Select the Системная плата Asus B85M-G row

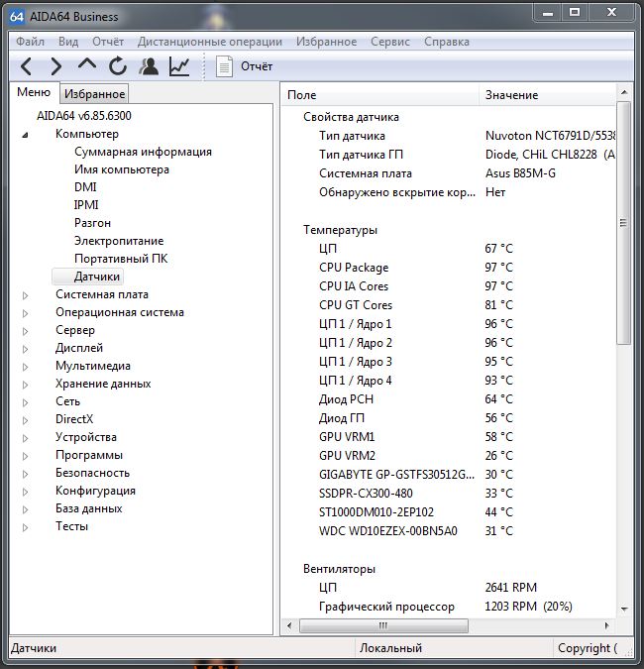point(448,173)
